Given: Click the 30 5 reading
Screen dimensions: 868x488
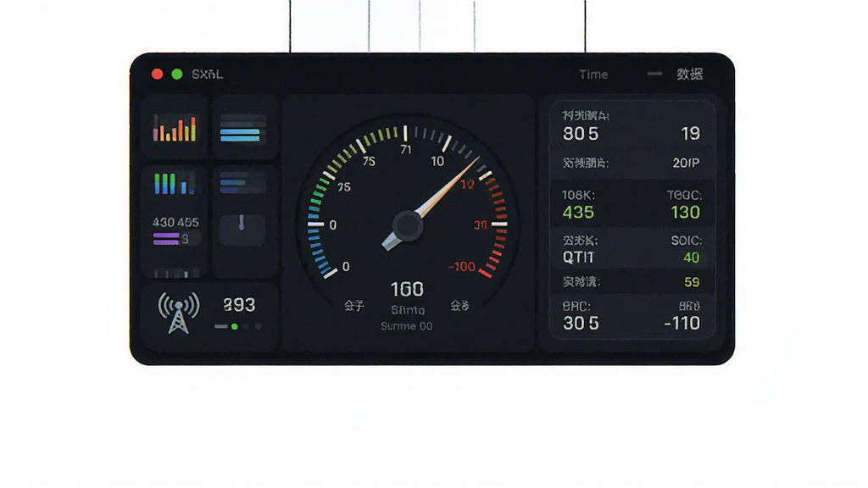Looking at the screenshot, I should (581, 323).
